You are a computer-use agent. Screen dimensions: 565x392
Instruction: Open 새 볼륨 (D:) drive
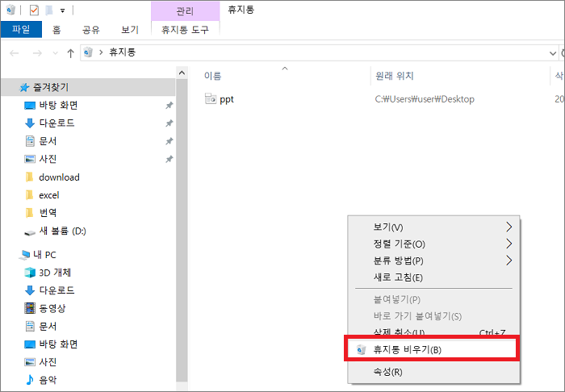(63, 231)
